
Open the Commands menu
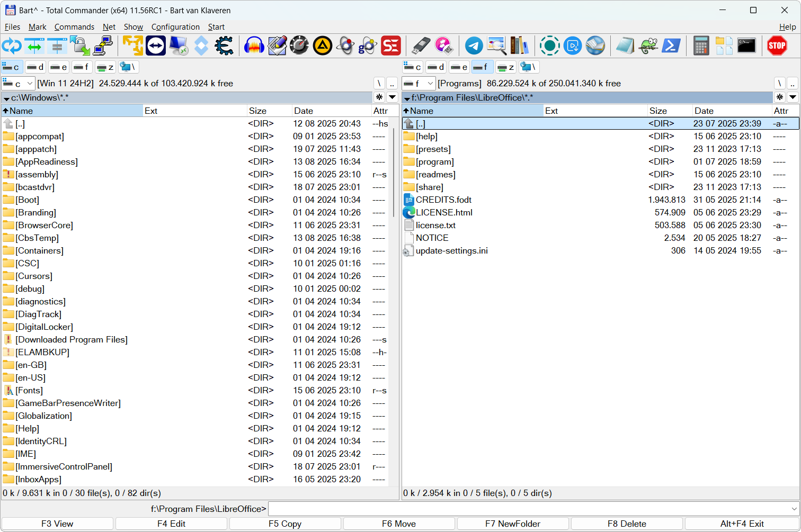74,27
